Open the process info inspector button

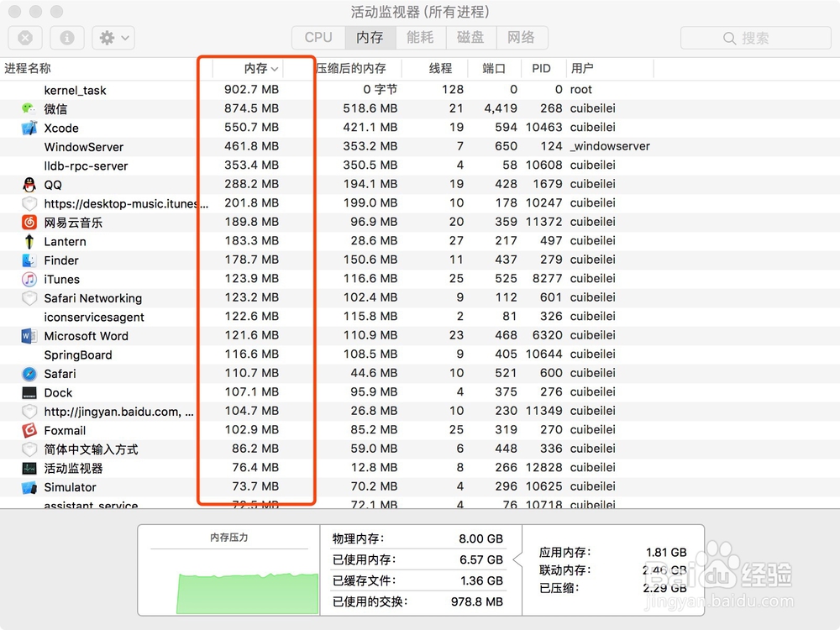(x=67, y=38)
